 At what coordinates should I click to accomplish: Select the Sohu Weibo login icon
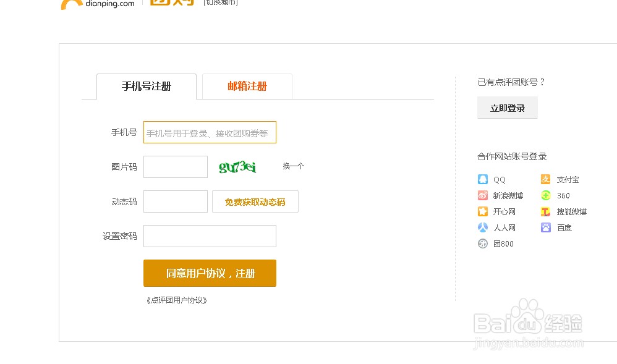pos(546,211)
